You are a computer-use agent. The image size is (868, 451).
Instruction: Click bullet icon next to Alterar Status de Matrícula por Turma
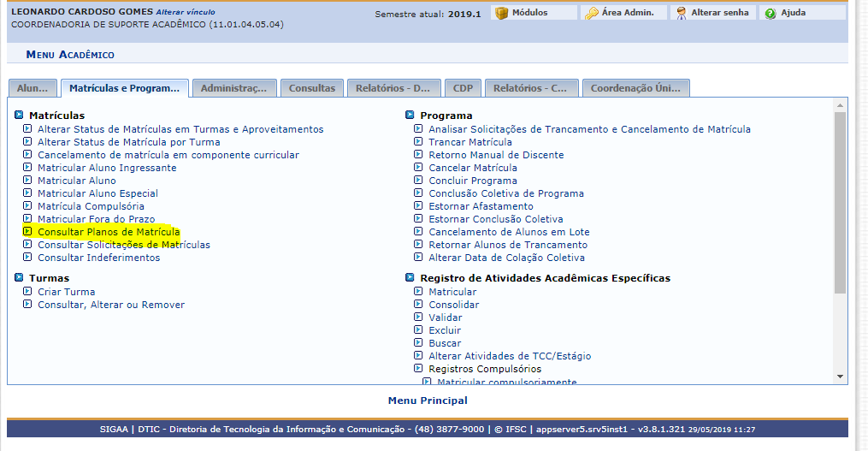(x=27, y=141)
